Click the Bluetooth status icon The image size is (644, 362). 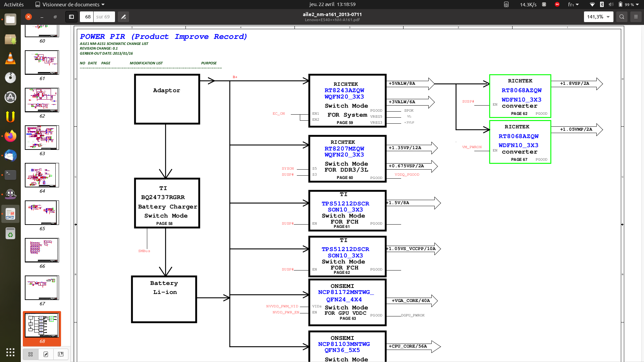602,4
